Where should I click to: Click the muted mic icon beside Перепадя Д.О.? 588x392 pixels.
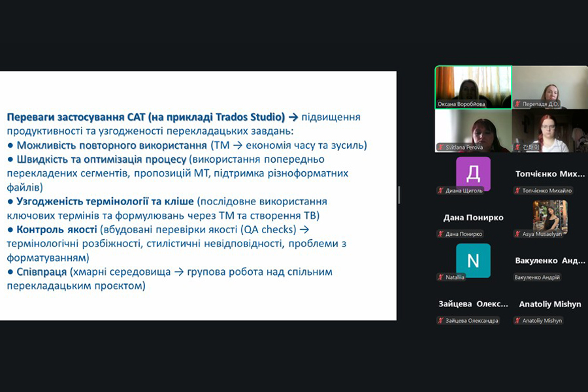[517, 104]
